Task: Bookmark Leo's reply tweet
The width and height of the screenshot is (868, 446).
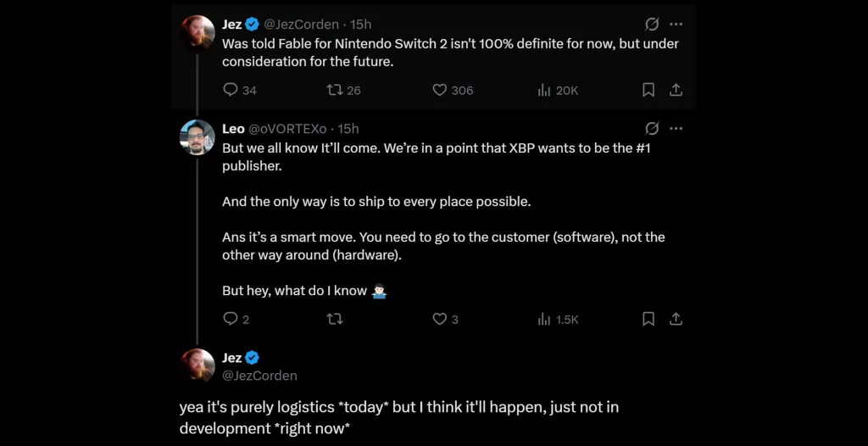Action: tap(648, 319)
